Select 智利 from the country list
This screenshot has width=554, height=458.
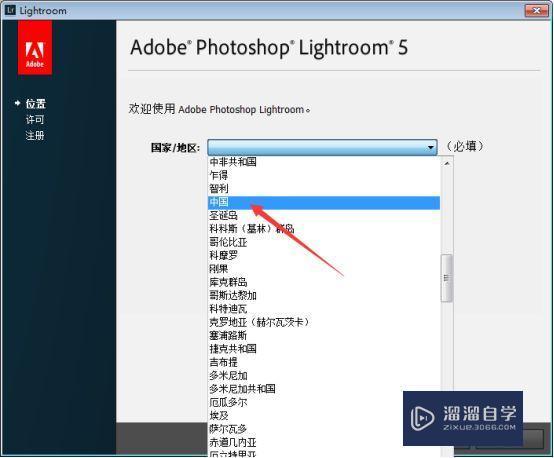(x=324, y=189)
